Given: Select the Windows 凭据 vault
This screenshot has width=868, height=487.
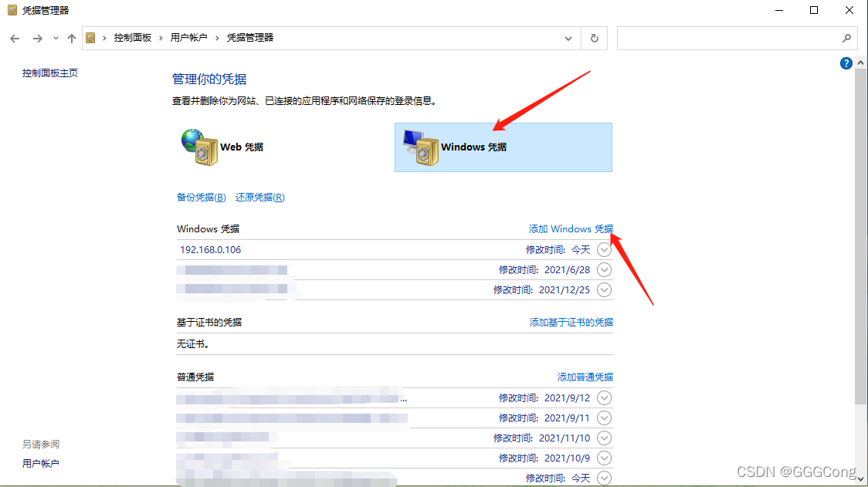Looking at the screenshot, I should point(504,147).
